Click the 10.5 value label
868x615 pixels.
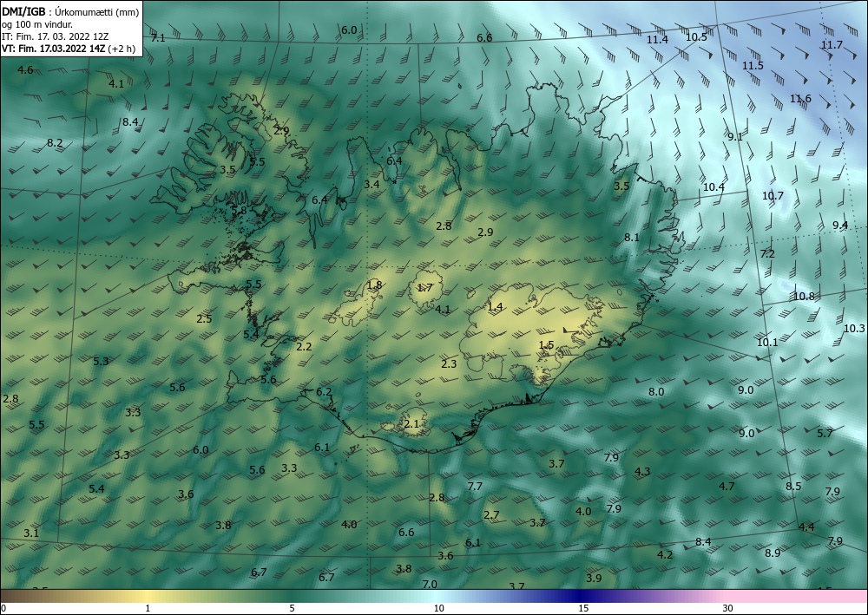[x=696, y=37]
